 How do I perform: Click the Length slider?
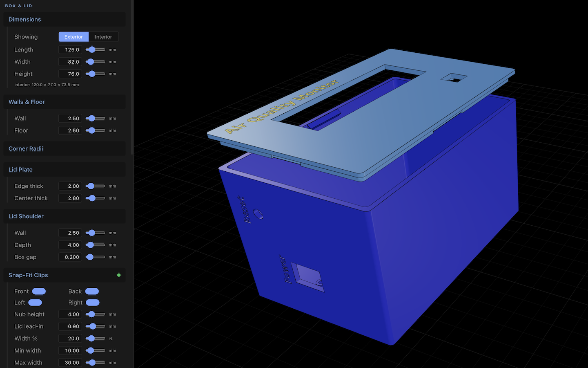(x=96, y=49)
